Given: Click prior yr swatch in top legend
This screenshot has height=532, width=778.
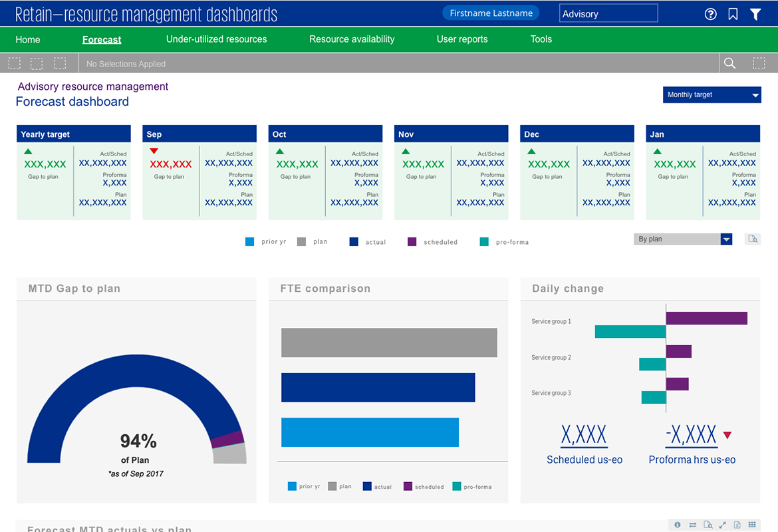Looking at the screenshot, I should click(249, 241).
